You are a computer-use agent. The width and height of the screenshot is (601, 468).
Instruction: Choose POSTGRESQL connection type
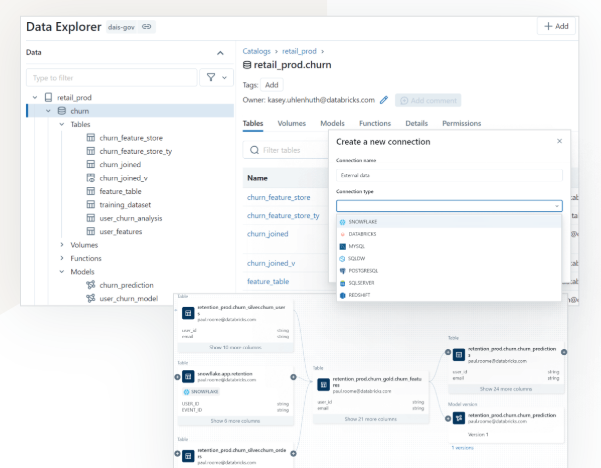point(449,271)
